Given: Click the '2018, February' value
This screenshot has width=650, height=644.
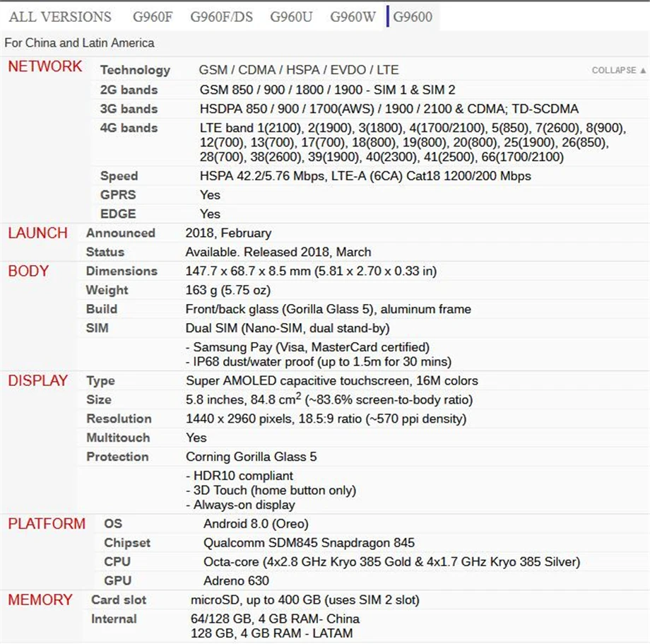Looking at the screenshot, I should click(228, 233).
